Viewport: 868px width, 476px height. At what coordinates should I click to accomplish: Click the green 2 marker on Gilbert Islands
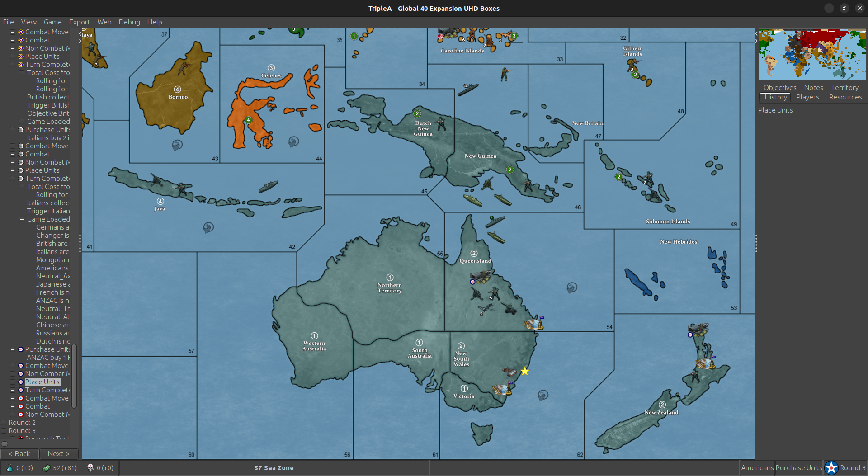click(x=636, y=75)
